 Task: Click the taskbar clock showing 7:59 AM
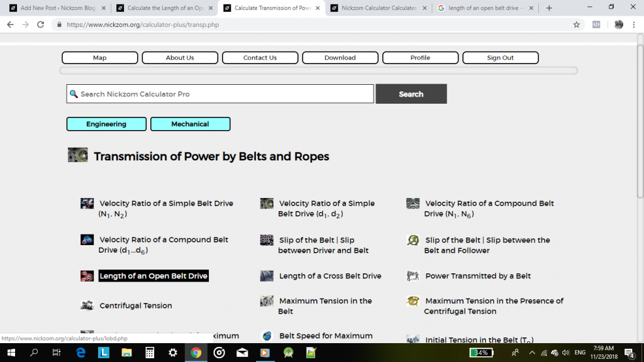click(x=604, y=353)
